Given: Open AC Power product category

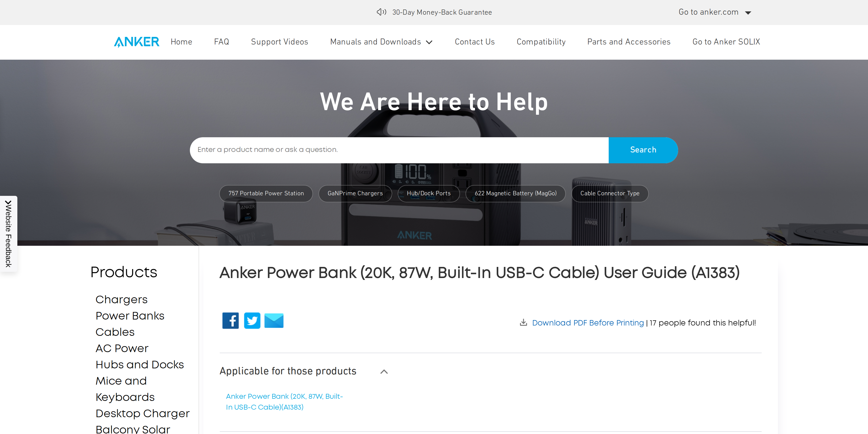Looking at the screenshot, I should click(x=122, y=348).
